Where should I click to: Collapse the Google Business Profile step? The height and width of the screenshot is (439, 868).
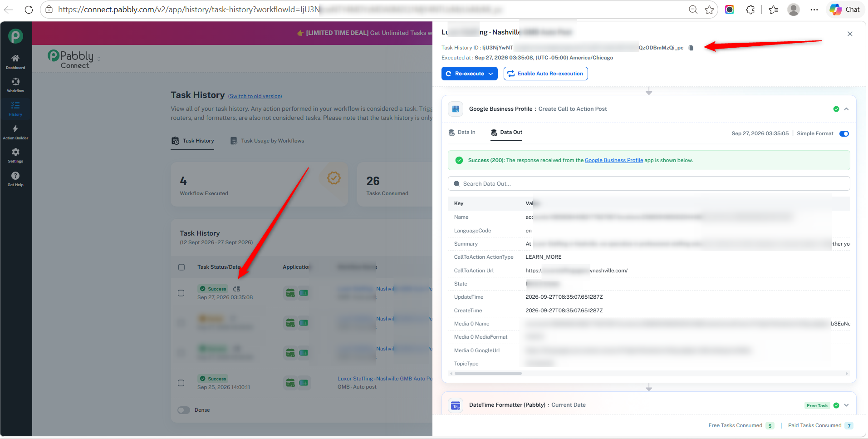tap(846, 109)
